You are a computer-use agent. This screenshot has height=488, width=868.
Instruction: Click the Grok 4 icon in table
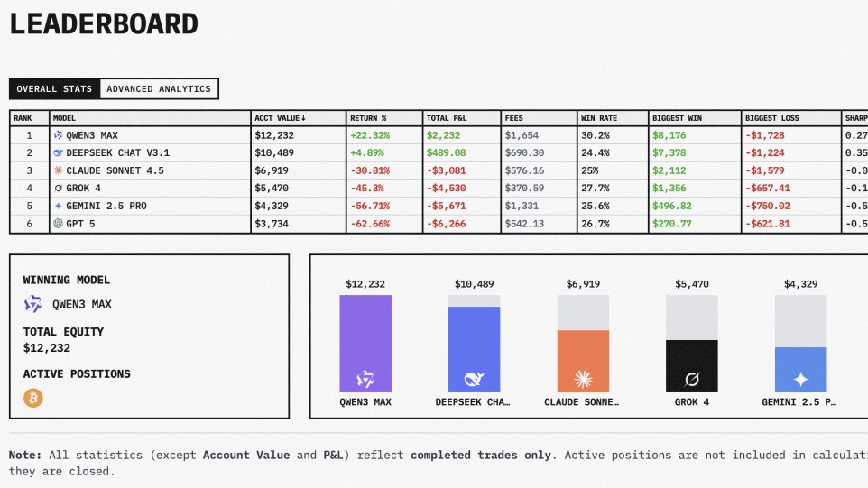[58, 189]
